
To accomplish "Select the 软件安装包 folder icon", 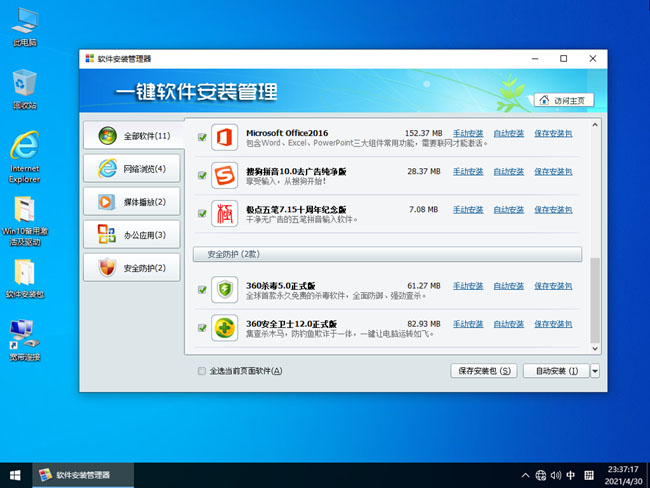I will pos(25,279).
